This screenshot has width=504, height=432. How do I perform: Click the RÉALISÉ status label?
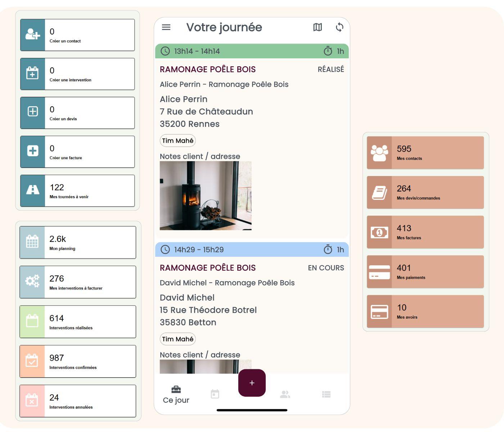[x=331, y=69]
